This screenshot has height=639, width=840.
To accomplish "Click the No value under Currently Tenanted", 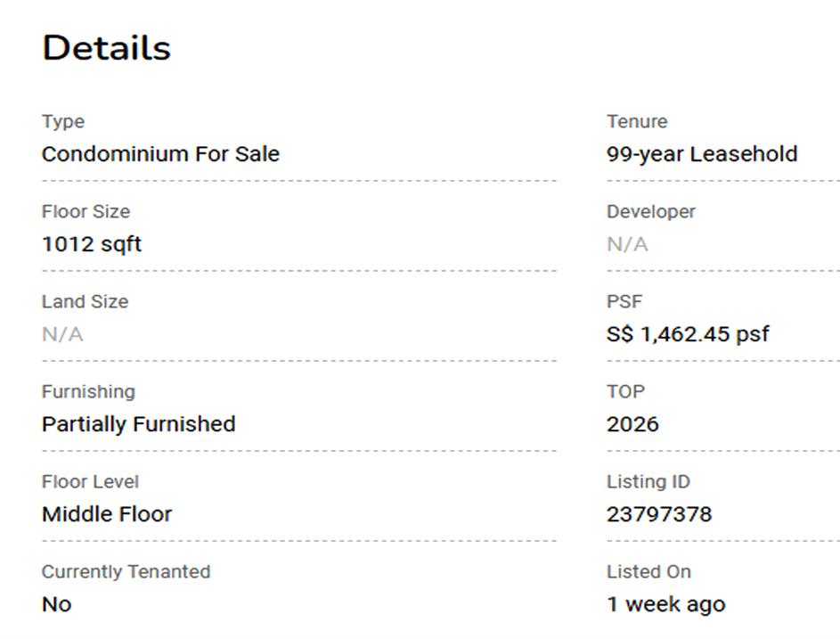I will (56, 604).
